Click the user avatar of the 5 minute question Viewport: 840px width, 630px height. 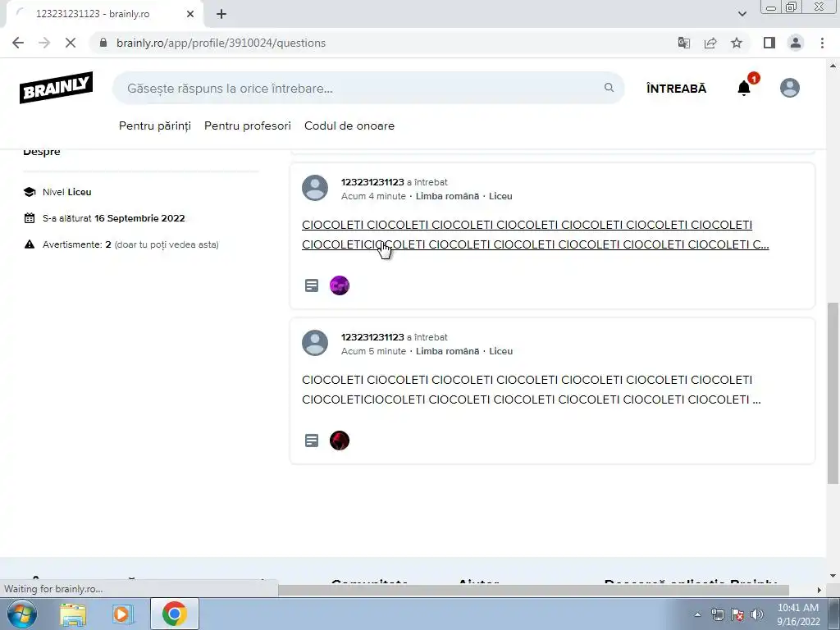tap(315, 343)
